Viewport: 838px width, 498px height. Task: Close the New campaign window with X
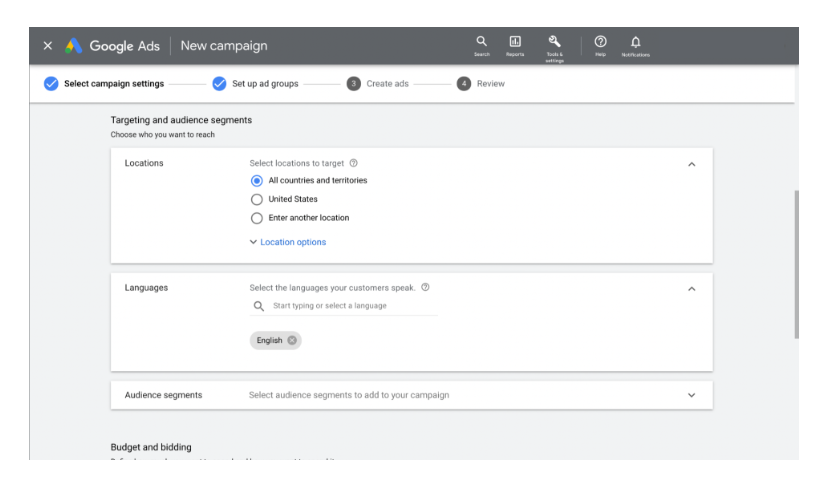48,46
